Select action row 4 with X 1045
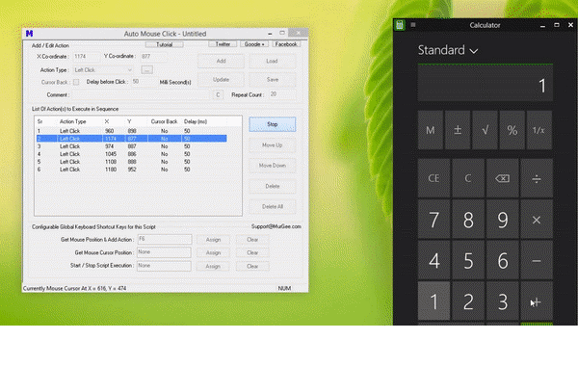Image resolution: width=578 pixels, height=392 pixels. 132,154
